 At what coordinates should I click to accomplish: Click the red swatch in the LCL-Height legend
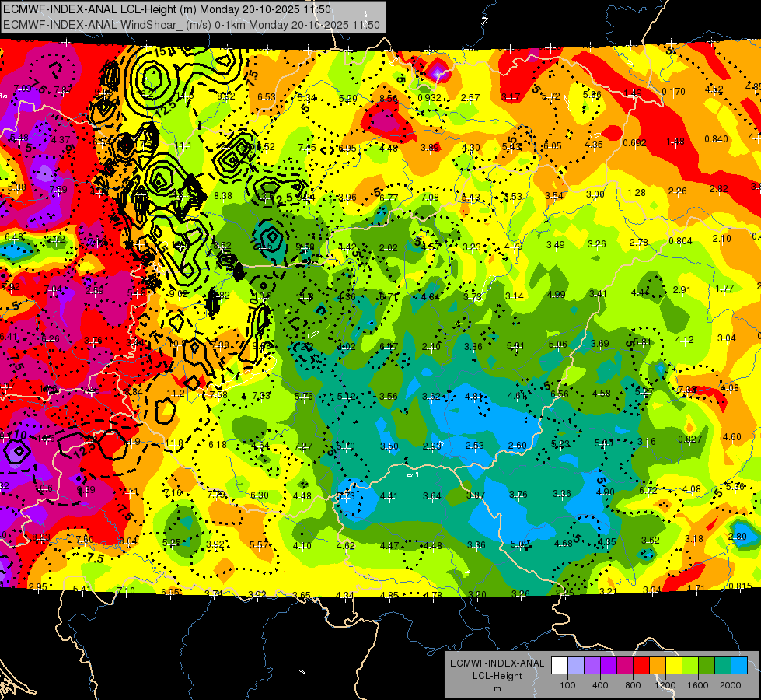click(x=641, y=666)
